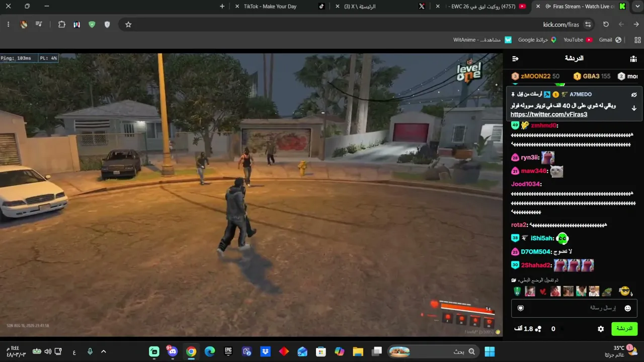This screenshot has width=644, height=362.
Task: Close the TikTok tab
Action: (x=237, y=7)
